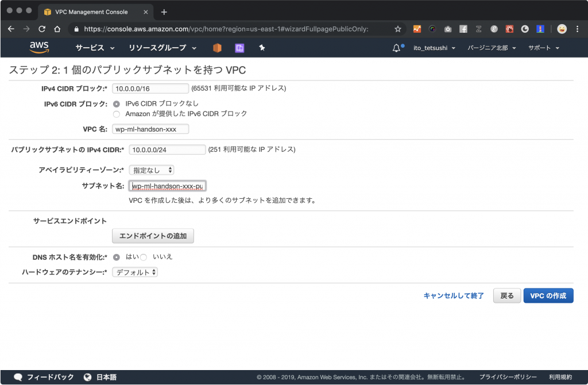This screenshot has width=588, height=385.
Task: Click the dark circle extension icon
Action: pos(432,29)
